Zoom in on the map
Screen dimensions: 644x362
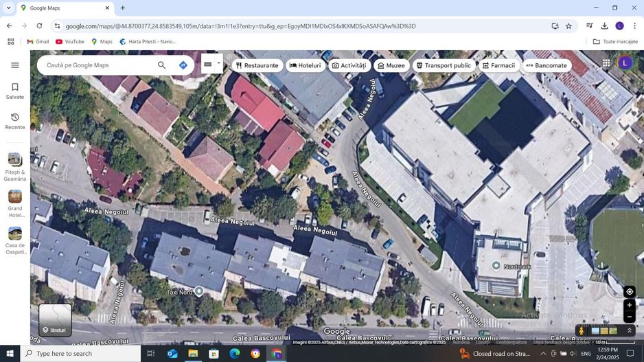click(x=629, y=305)
